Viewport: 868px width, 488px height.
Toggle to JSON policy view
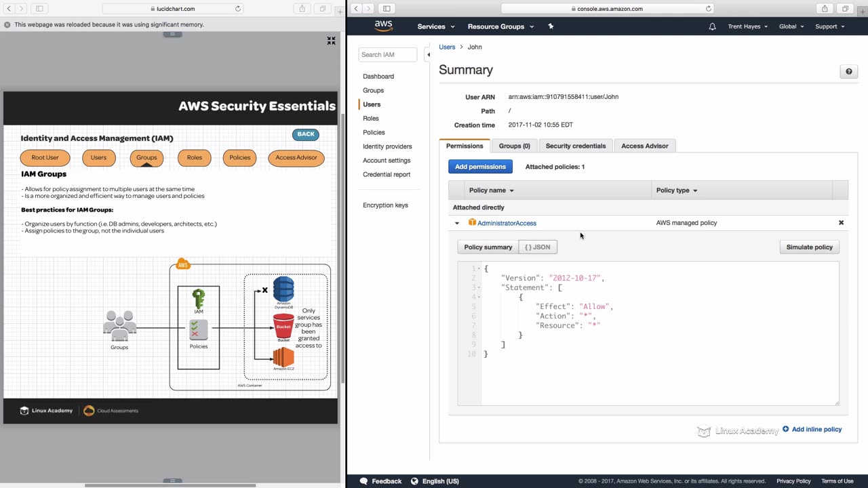[x=538, y=247]
